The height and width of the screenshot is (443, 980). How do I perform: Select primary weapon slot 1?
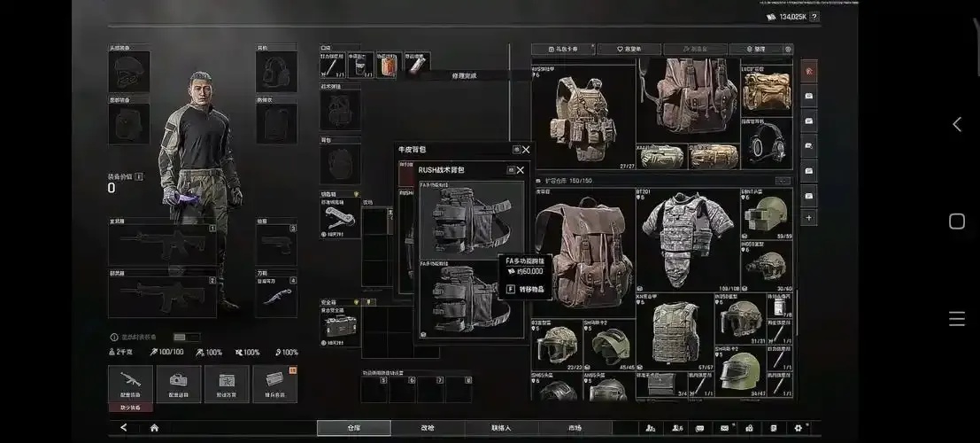click(163, 245)
